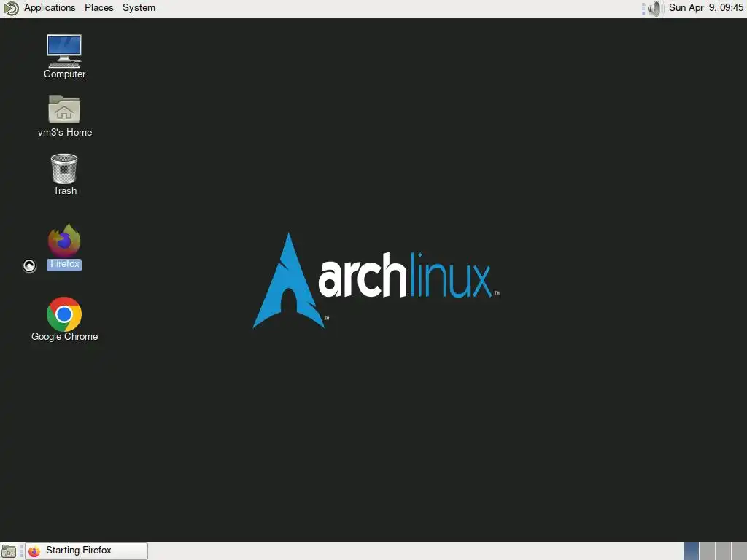Switch to the third workspace in switcher
The height and width of the screenshot is (560, 747).
[x=723, y=551]
